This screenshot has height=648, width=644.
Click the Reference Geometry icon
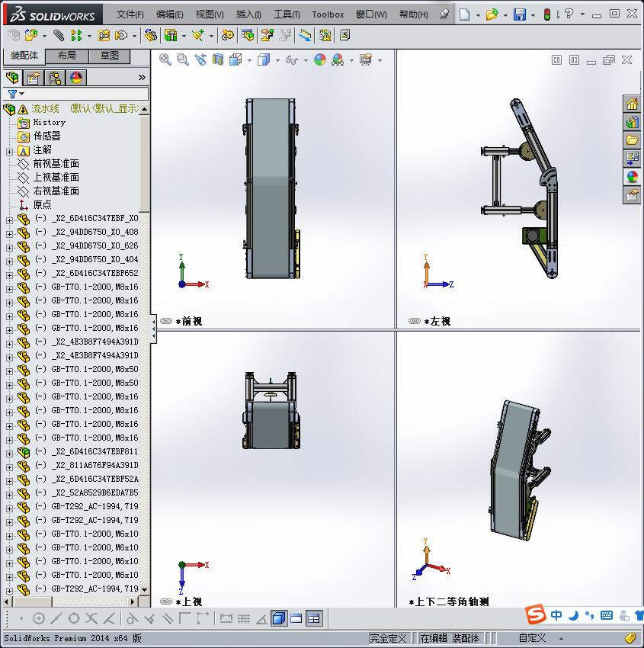198,36
